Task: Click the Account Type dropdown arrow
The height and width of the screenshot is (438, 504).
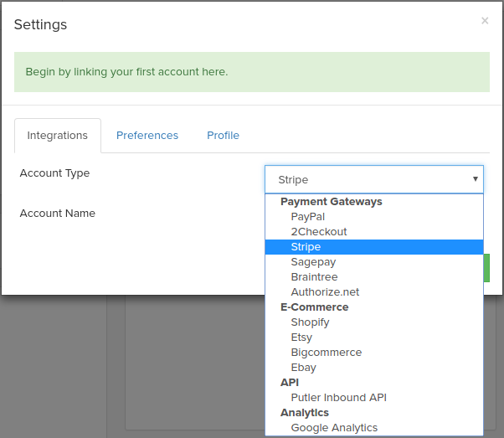Action: [475, 179]
